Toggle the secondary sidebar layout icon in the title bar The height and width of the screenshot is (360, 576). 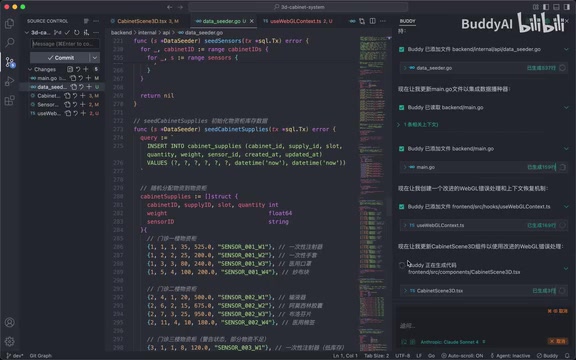567,7
